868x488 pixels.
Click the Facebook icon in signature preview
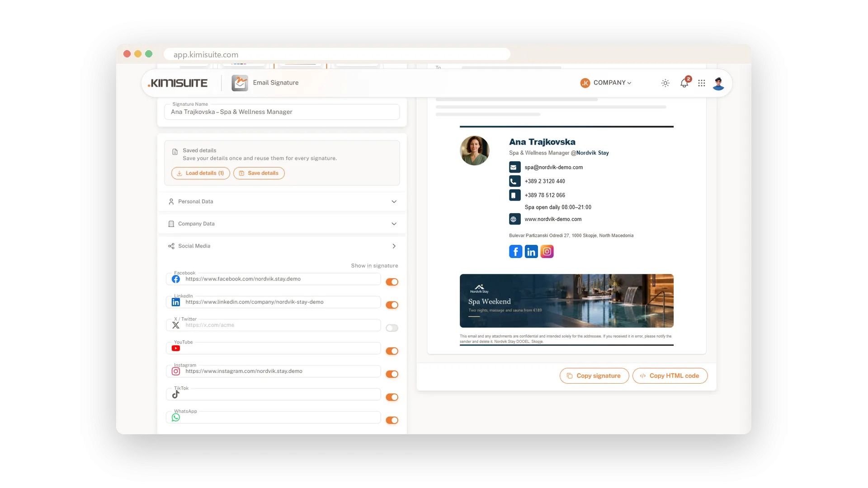point(515,252)
